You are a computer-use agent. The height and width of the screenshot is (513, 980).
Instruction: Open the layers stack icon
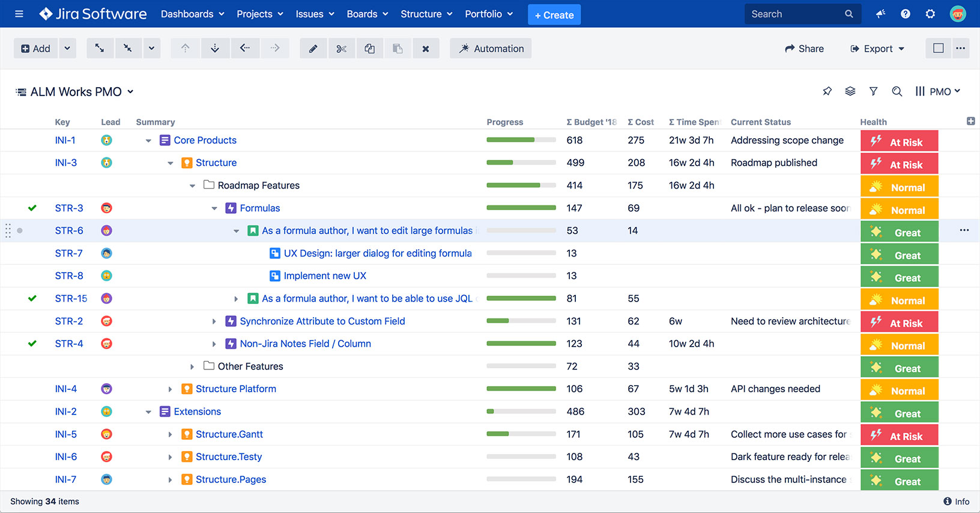[850, 91]
